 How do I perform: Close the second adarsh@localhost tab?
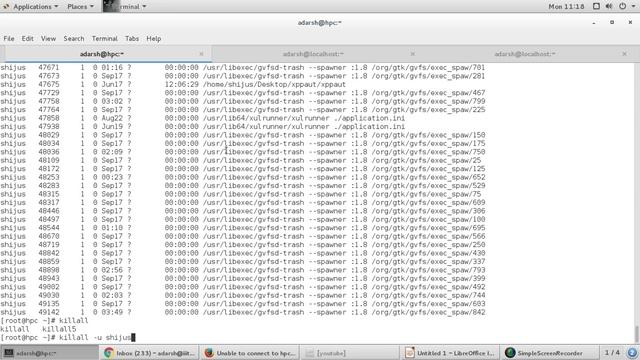point(413,54)
